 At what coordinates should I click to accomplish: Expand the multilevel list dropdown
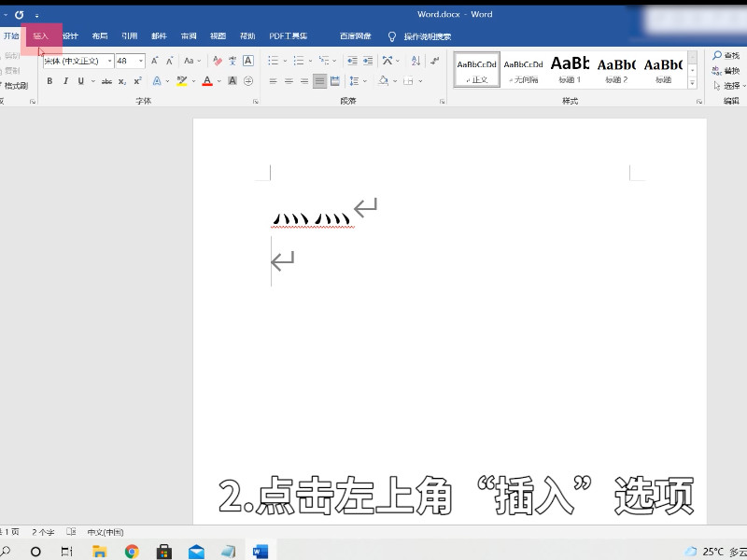[334, 61]
